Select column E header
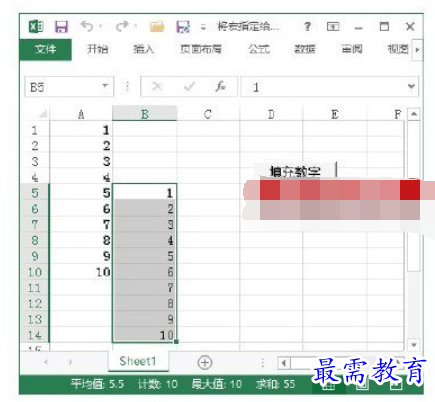Image resolution: width=435 pixels, height=402 pixels. click(x=335, y=114)
